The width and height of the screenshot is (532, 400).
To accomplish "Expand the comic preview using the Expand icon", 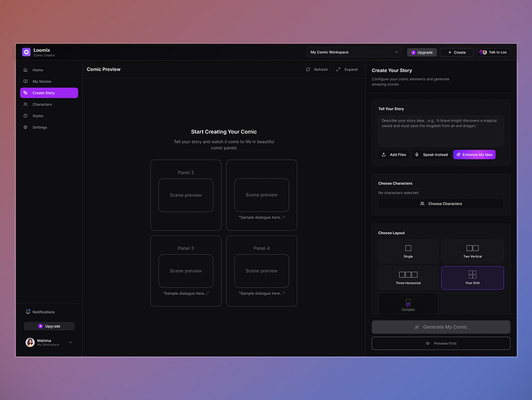I will (340, 69).
